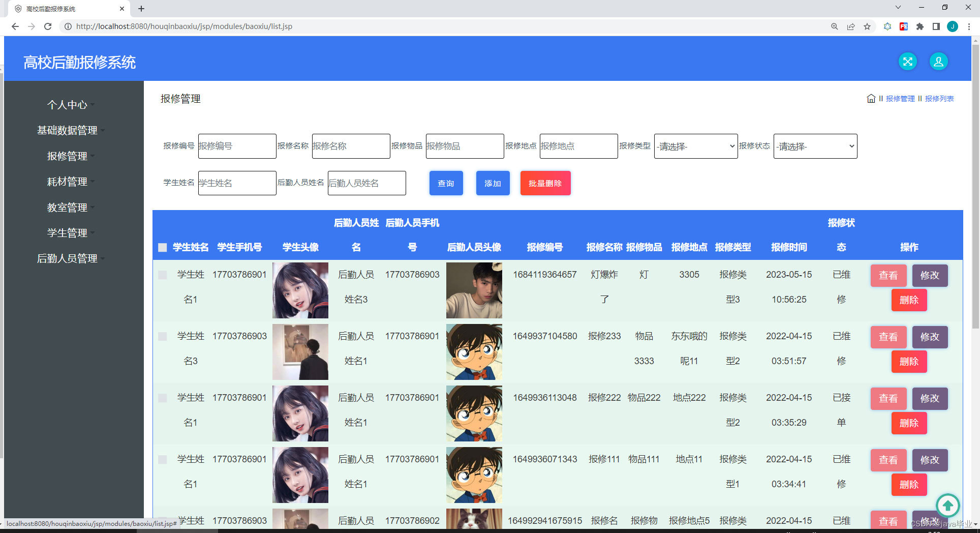Click 修改 for report 1649936113048
Screen dimensions: 980x533
point(930,398)
